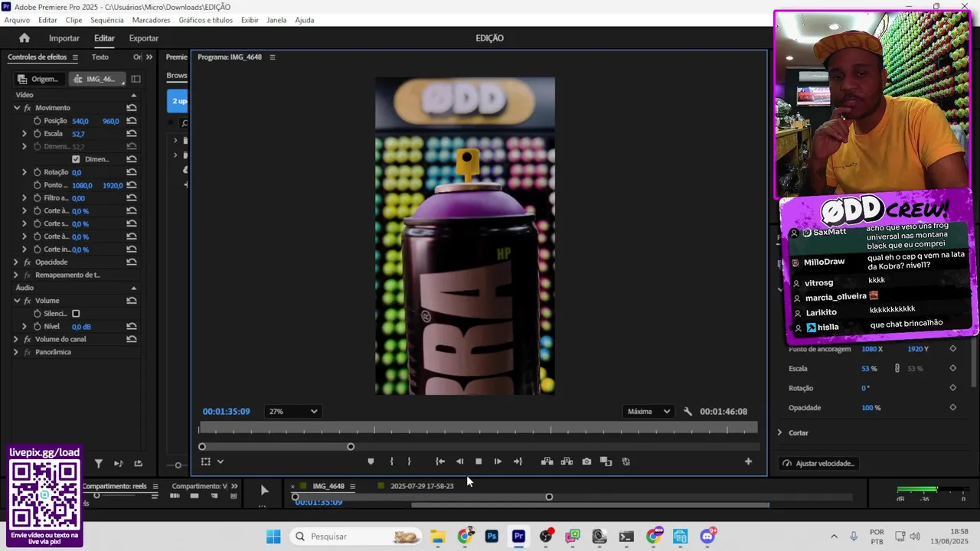The width and height of the screenshot is (980, 551).
Task: Export a frame with the camera icon
Action: (x=586, y=461)
